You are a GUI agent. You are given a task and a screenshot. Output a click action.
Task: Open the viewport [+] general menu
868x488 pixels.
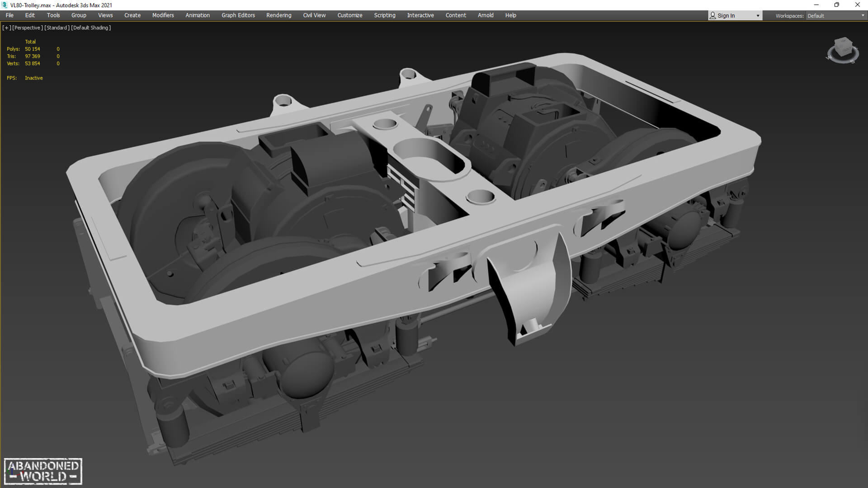[6, 28]
